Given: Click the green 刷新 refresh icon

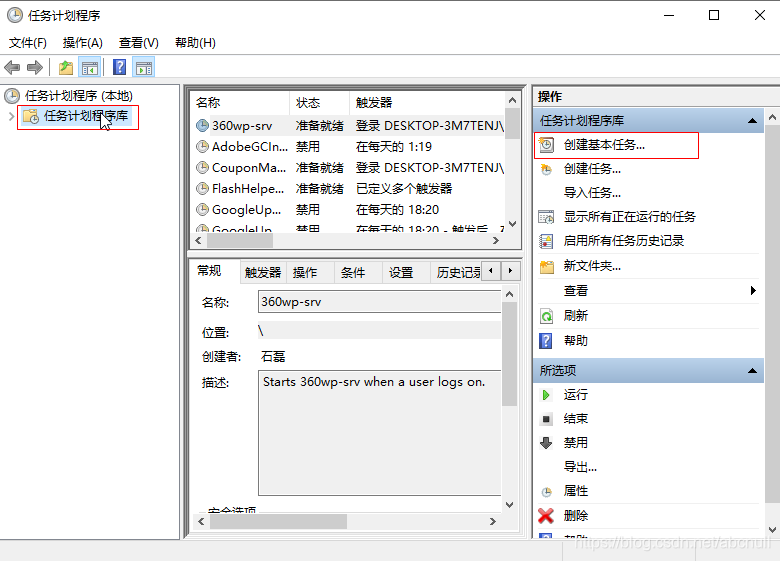Looking at the screenshot, I should pos(546,316).
